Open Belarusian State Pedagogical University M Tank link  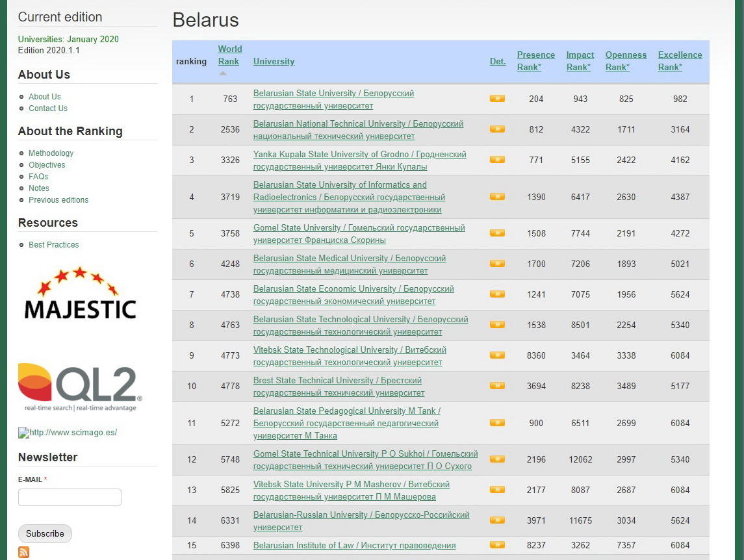click(347, 423)
